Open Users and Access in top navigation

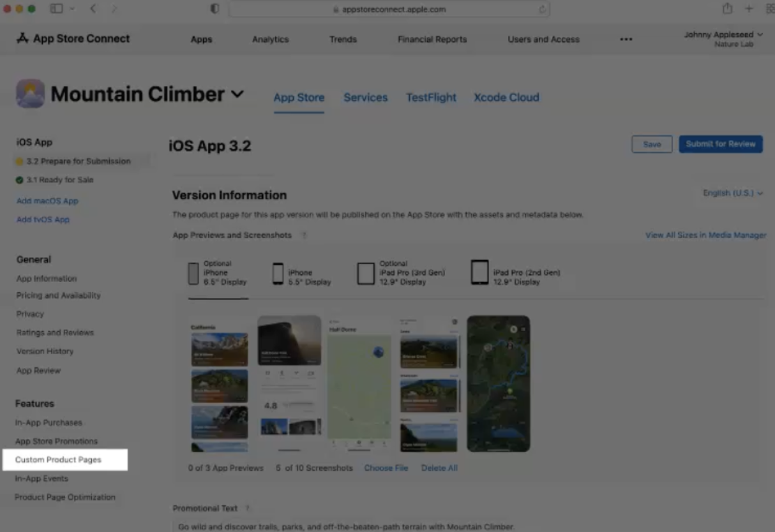point(543,40)
